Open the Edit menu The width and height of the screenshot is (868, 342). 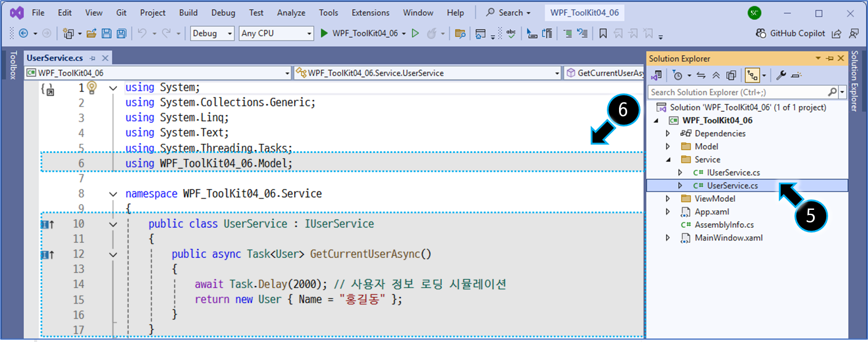65,13
